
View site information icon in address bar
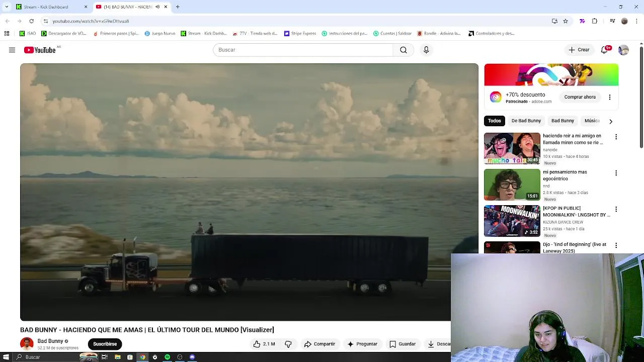tap(46, 21)
